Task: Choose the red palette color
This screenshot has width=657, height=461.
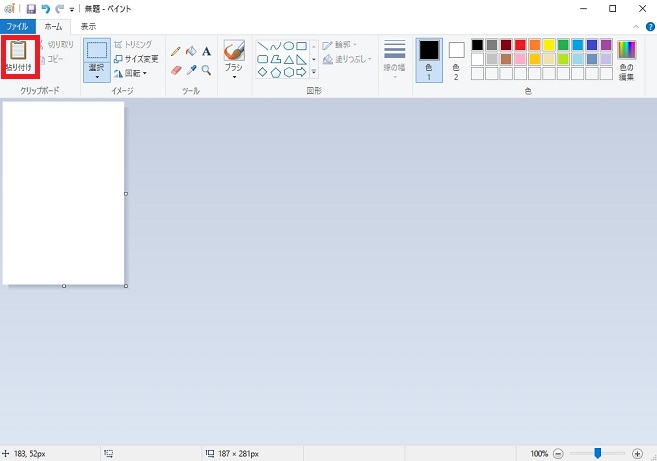Action: click(x=520, y=45)
